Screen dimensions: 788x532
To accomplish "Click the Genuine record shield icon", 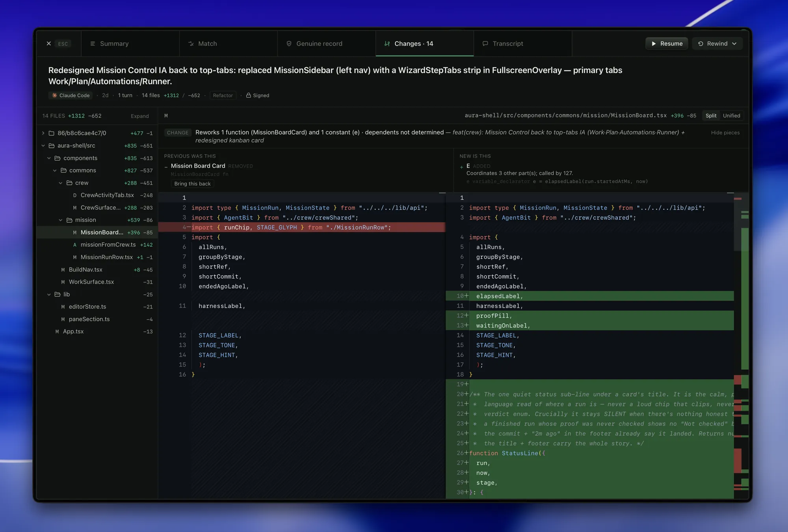I will point(289,44).
